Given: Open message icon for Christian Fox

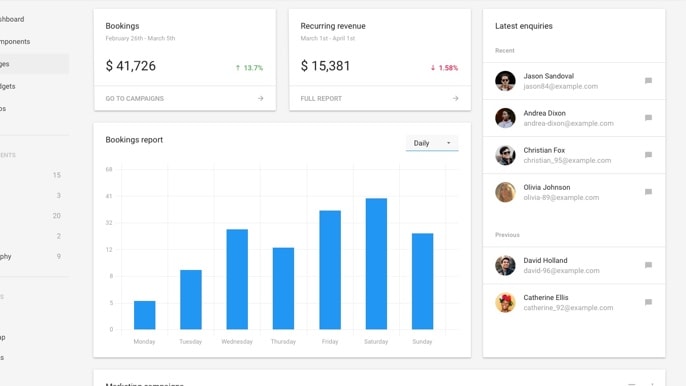Looking at the screenshot, I should click(x=648, y=155).
